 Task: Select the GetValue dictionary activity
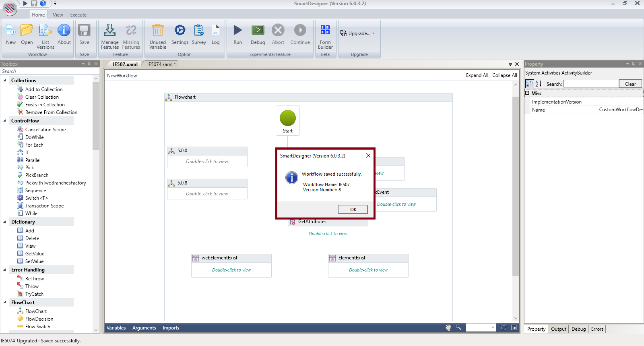click(35, 254)
